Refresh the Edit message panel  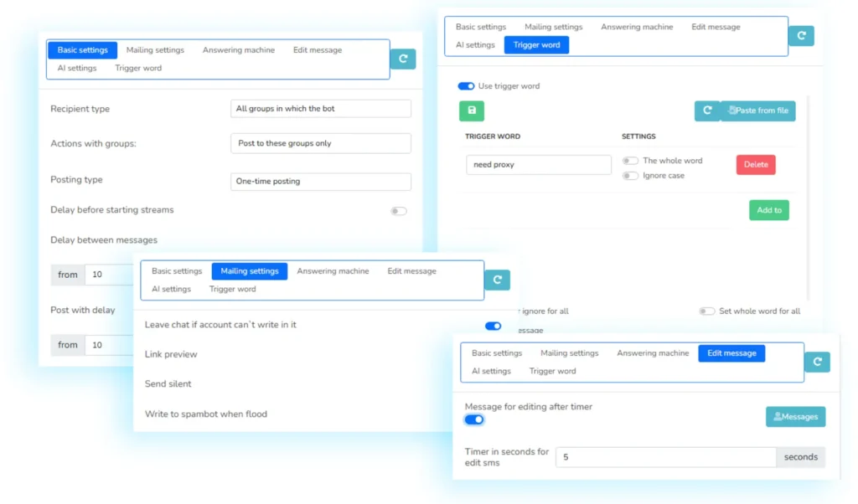[817, 362]
